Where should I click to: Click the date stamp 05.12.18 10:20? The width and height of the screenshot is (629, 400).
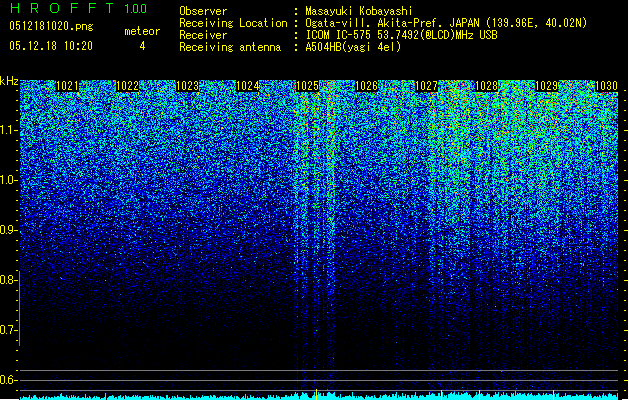point(51,46)
